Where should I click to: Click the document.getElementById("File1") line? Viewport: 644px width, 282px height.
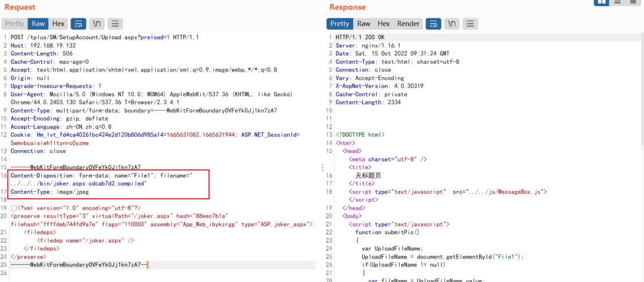tap(443, 257)
